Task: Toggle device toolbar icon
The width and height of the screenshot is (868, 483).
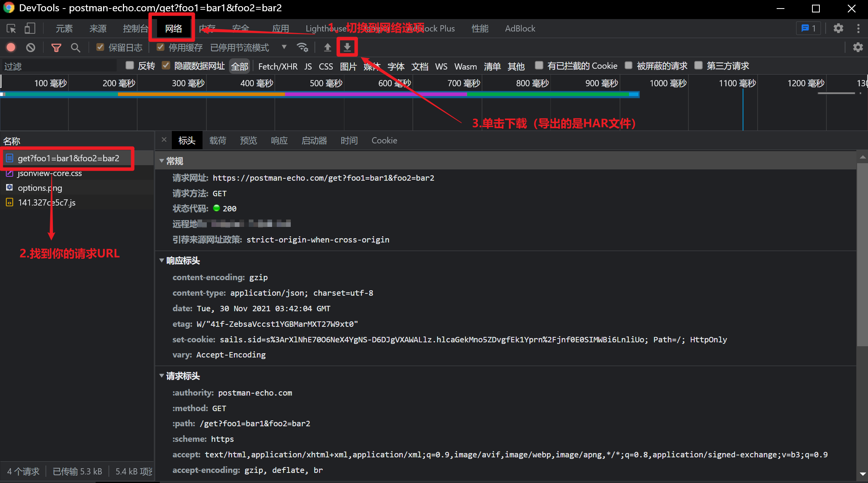Action: pos(30,28)
